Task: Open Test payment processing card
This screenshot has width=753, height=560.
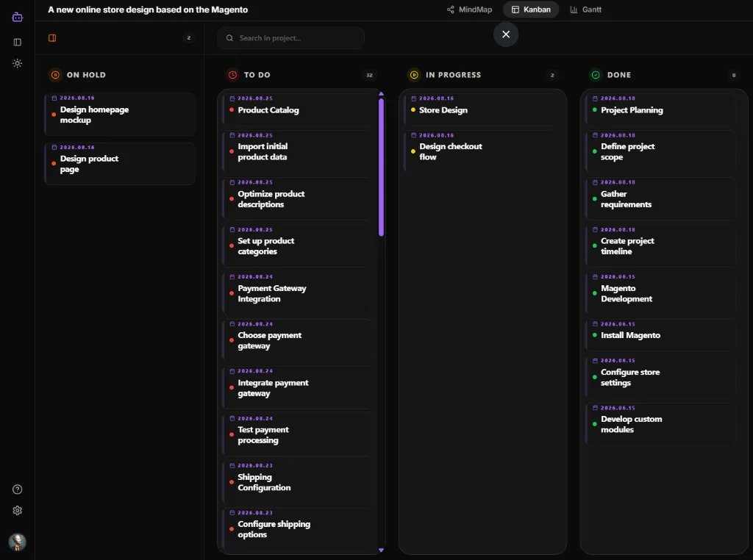Action: pos(296,435)
